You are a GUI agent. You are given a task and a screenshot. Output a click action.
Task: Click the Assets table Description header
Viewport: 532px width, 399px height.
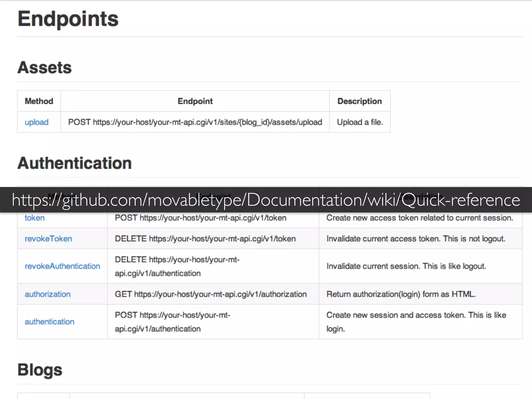(360, 101)
